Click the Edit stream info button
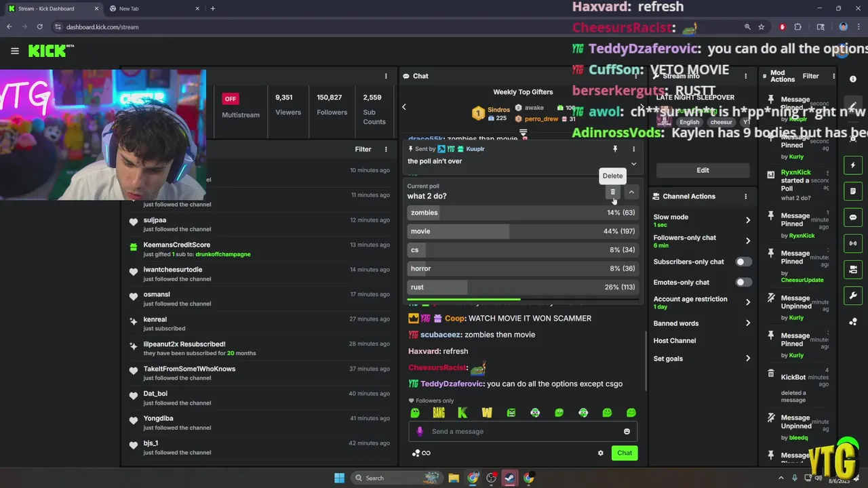This screenshot has height=488, width=868. tap(703, 170)
